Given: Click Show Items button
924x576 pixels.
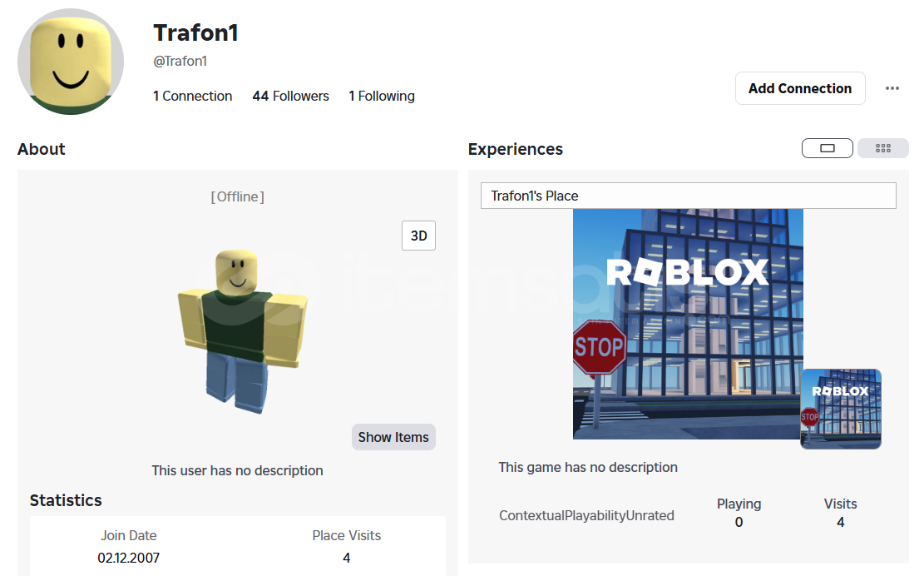Looking at the screenshot, I should coord(393,437).
